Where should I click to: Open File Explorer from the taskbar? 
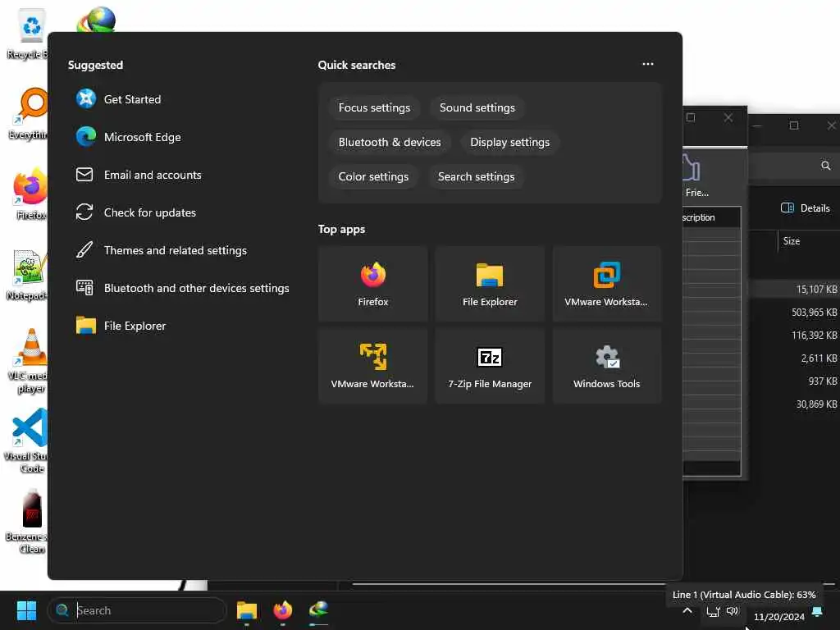(x=247, y=610)
